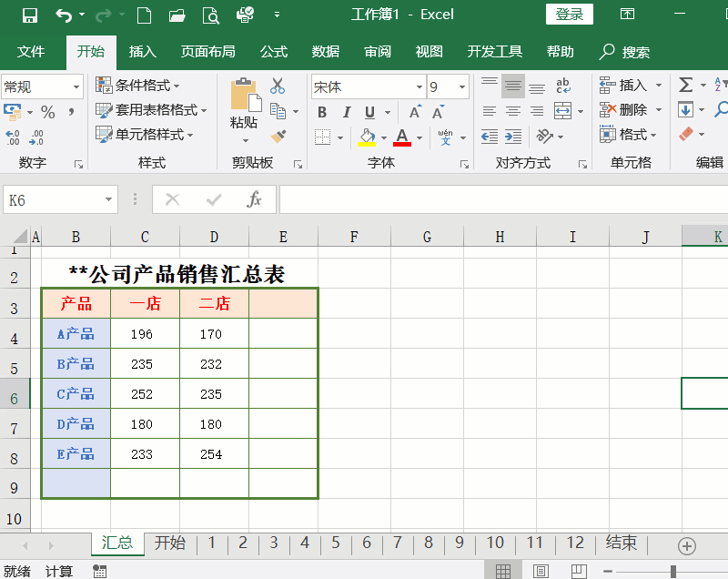This screenshot has height=579, width=728.
Task: Click the Cut scissors icon
Action: pyautogui.click(x=278, y=86)
